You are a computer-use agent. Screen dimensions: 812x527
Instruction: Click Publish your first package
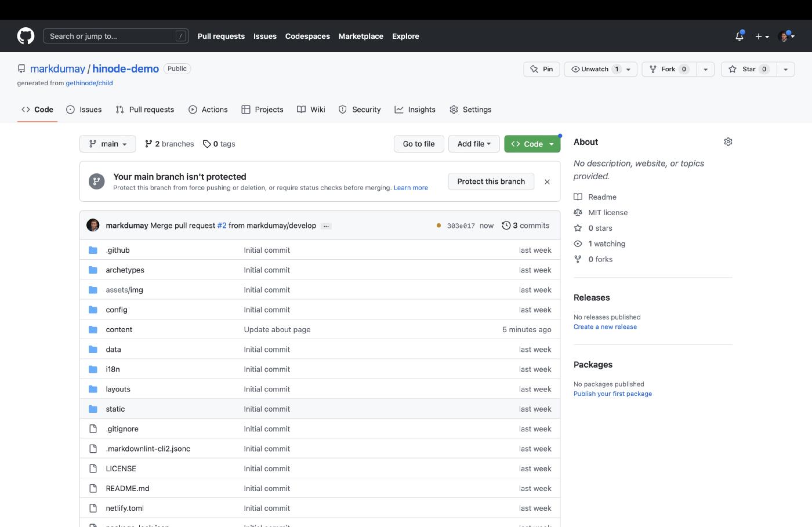[612, 394]
